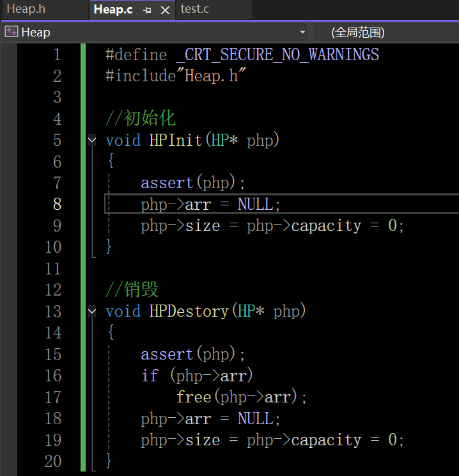Click free call on line 17
Viewport: 459px width, 476px height.
(194, 397)
